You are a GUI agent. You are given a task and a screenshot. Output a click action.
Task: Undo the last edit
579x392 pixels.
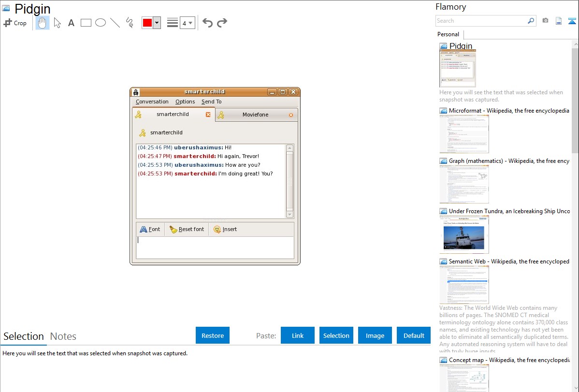point(207,23)
